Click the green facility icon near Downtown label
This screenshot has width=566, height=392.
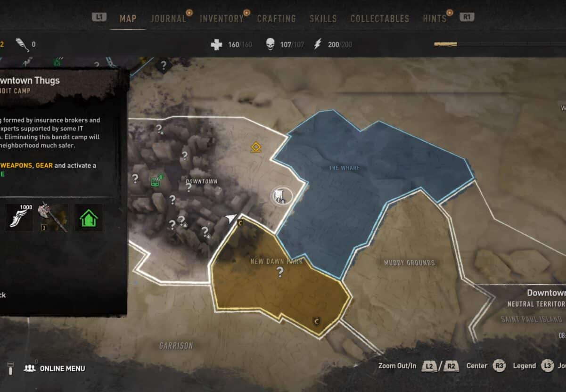tap(156, 180)
